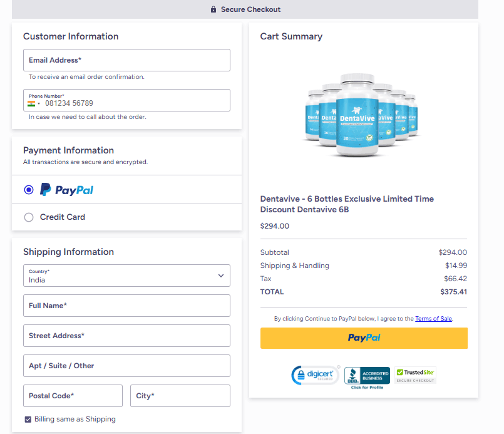Click the City field

tap(180, 396)
